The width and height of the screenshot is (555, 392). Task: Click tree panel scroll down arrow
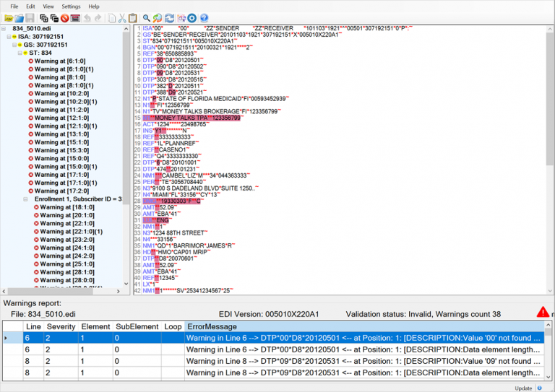click(126, 284)
